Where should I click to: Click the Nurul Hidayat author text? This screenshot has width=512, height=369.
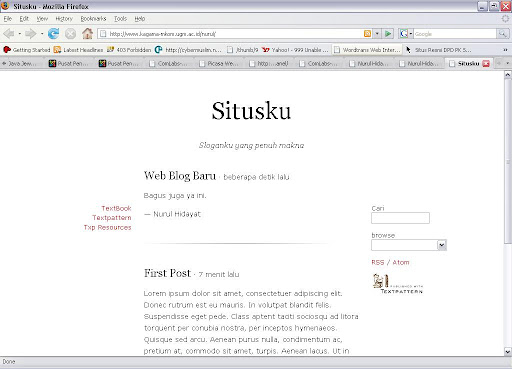coord(177,214)
